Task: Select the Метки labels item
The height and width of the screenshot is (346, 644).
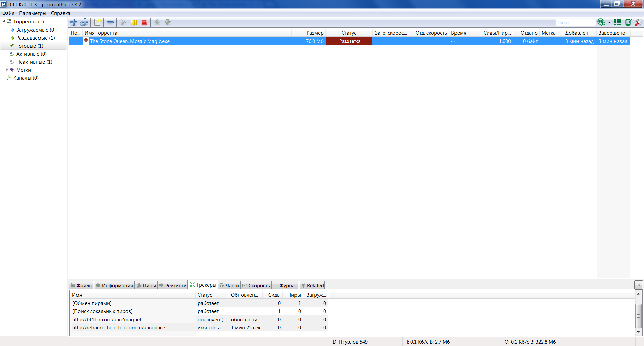Action: point(23,70)
